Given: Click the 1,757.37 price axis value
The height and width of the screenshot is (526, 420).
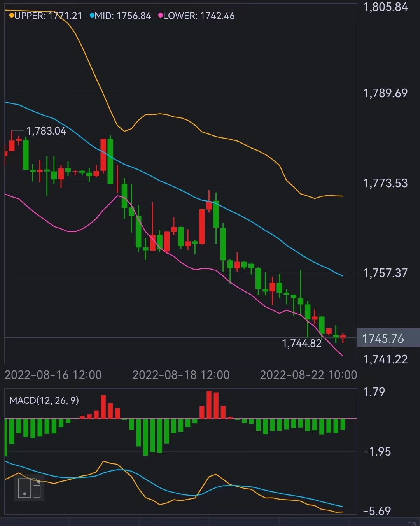Looking at the screenshot, I should [x=385, y=273].
